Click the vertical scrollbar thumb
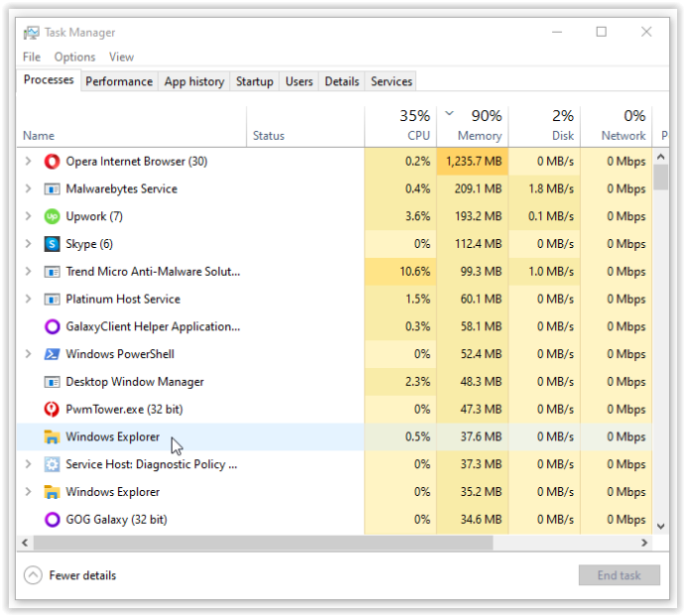Screen dimensions: 685x616 [660, 178]
